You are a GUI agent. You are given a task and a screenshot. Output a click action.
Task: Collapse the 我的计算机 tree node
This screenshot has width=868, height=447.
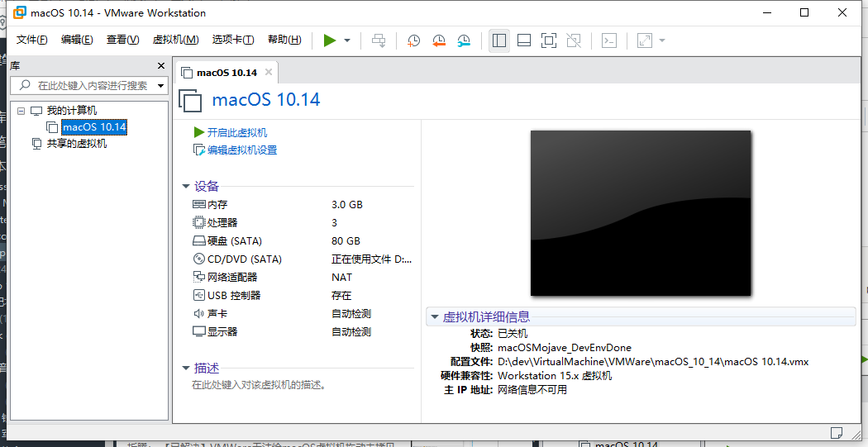click(21, 111)
